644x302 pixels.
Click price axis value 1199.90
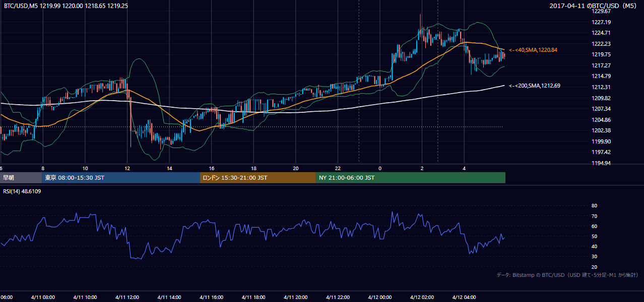[x=602, y=141]
